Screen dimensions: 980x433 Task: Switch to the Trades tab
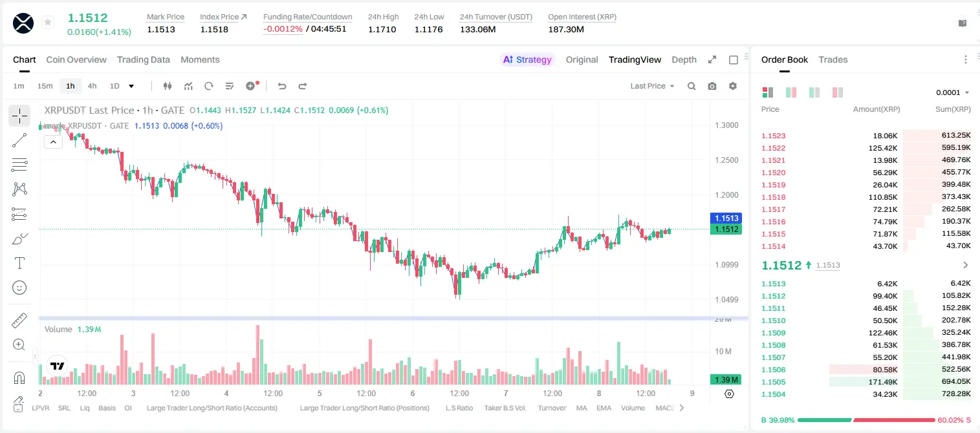coord(833,59)
